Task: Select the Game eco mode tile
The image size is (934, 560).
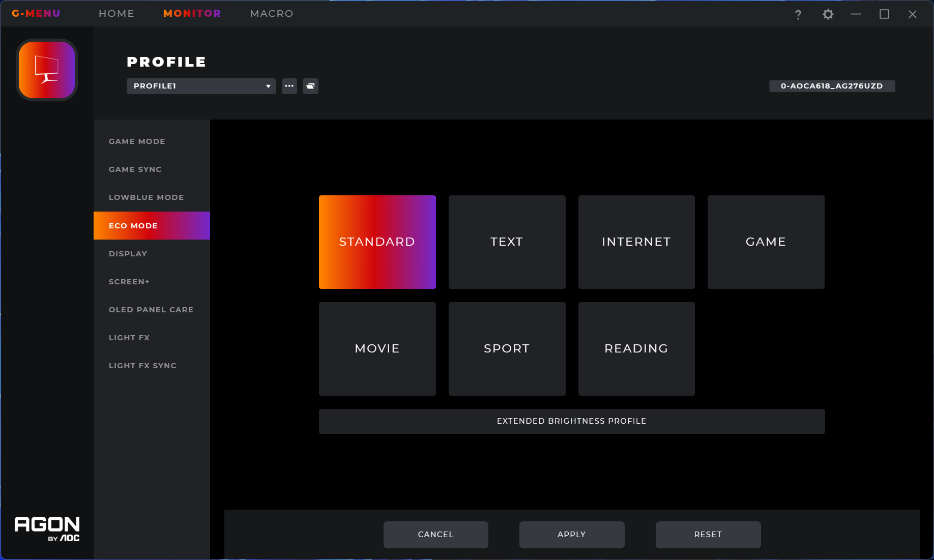Action: (x=766, y=242)
